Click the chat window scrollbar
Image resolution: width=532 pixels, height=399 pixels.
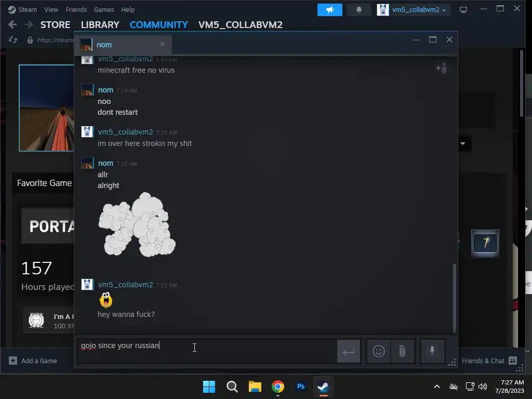pos(454,298)
